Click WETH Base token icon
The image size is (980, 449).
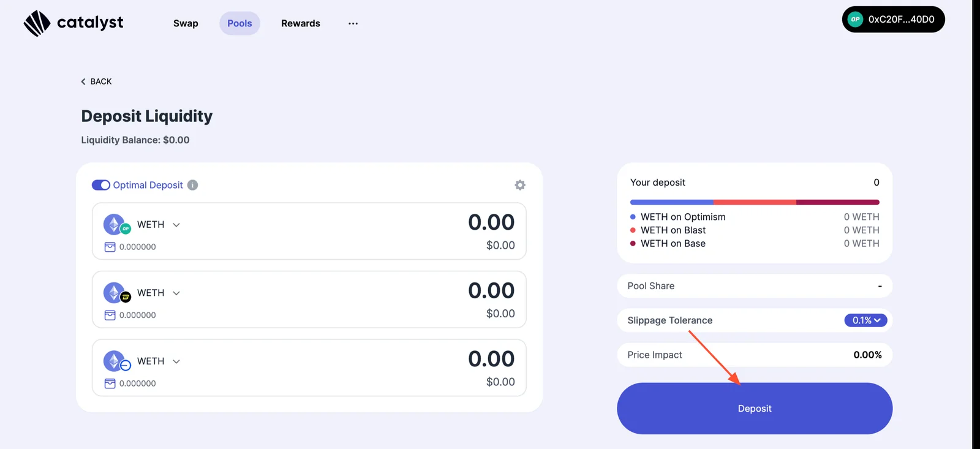pos(116,361)
